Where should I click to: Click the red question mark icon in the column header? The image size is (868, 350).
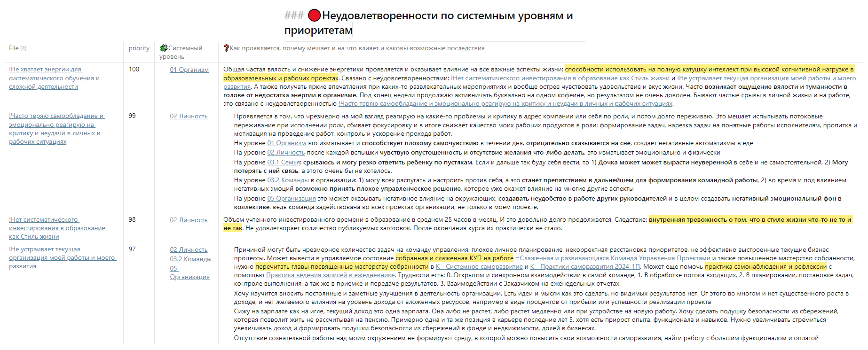click(x=226, y=48)
